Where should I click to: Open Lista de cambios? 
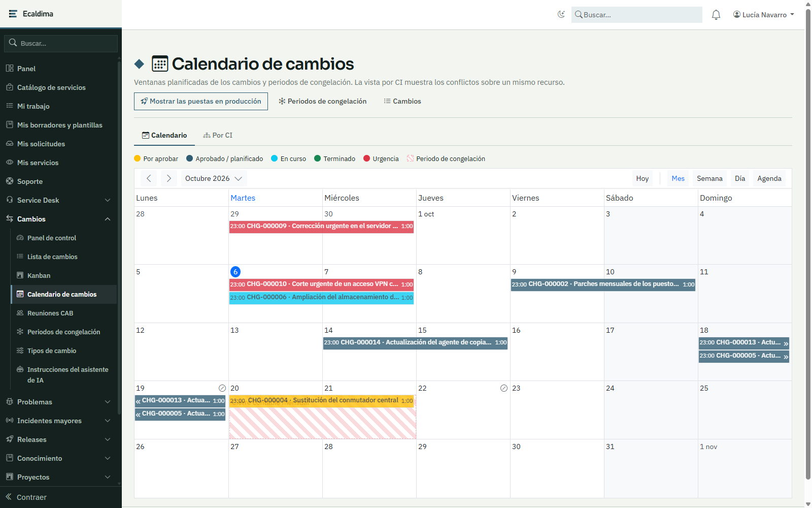pos(64,257)
